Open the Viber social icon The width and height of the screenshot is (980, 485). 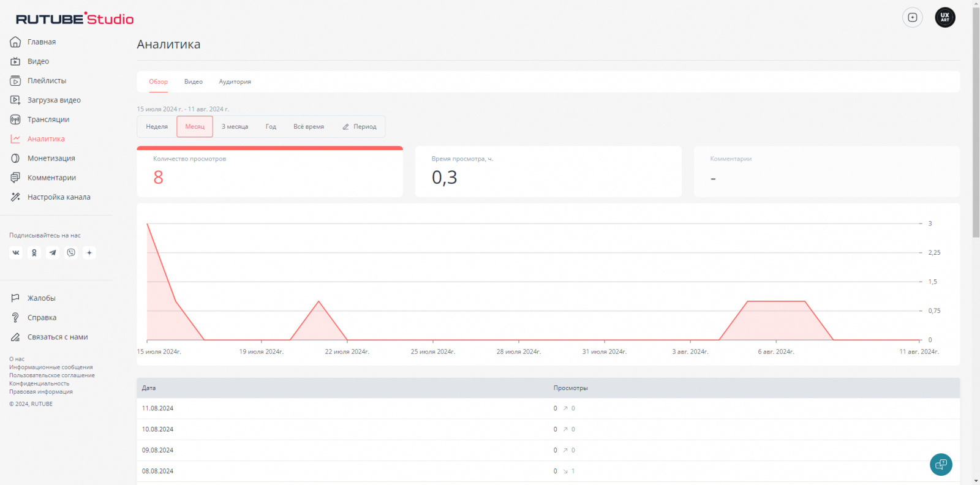(71, 252)
